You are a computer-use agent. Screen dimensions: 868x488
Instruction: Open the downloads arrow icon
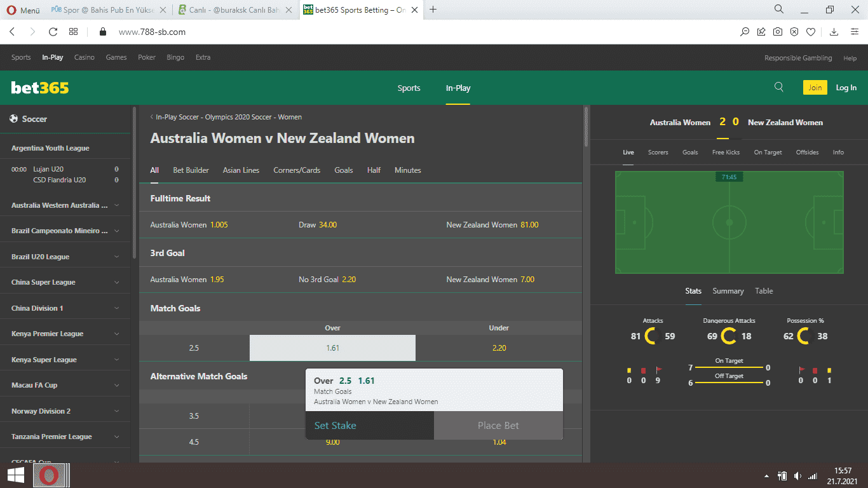point(834,32)
